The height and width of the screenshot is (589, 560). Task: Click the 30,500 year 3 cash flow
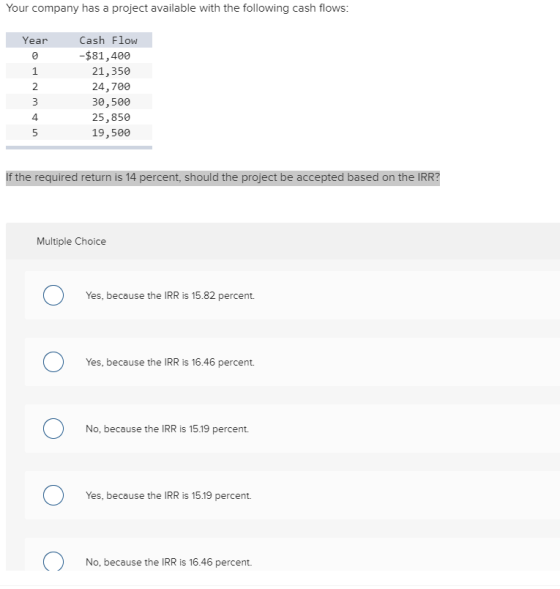(111, 102)
